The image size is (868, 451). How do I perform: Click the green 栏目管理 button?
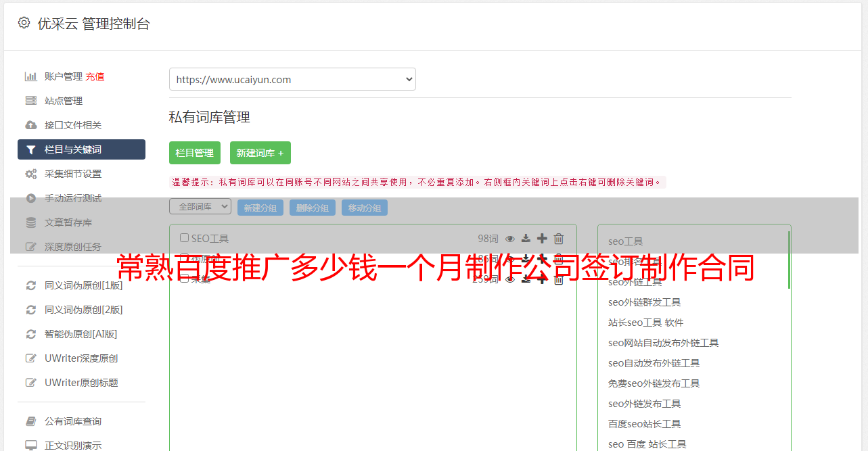(x=195, y=153)
